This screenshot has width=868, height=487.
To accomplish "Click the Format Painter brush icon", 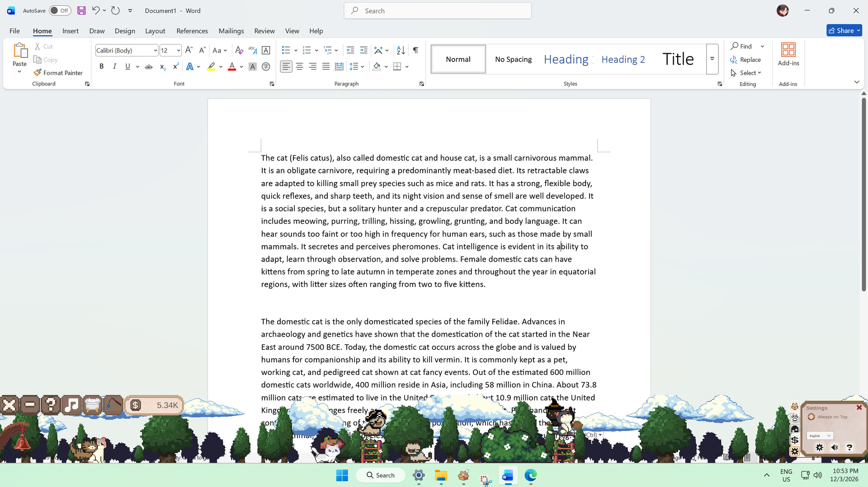I will click(38, 73).
